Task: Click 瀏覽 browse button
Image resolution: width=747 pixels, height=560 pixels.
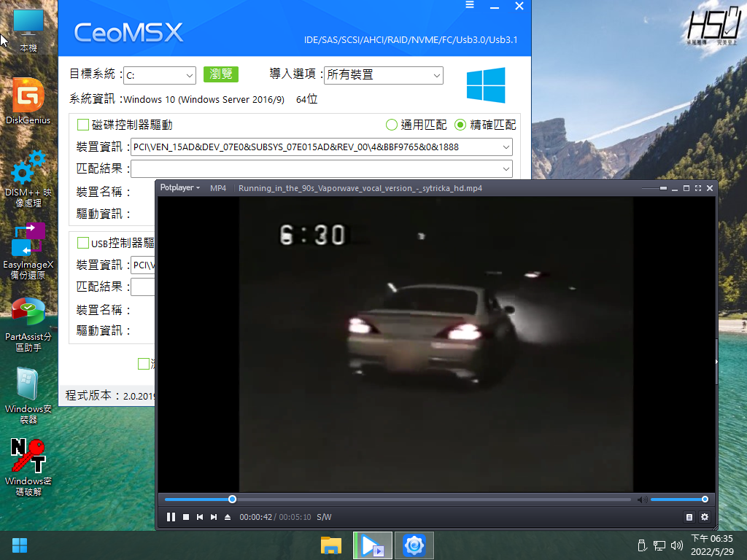Action: point(221,74)
